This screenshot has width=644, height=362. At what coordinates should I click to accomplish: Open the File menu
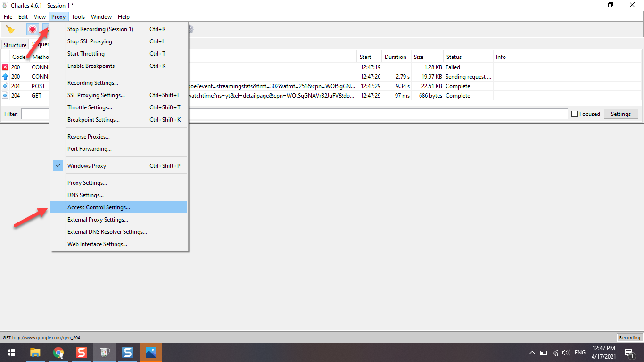8,17
